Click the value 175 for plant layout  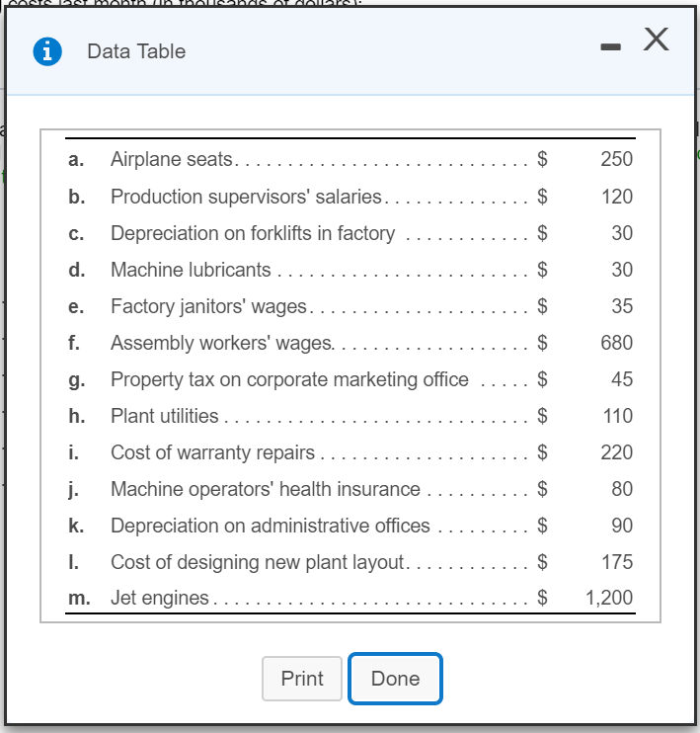click(617, 562)
